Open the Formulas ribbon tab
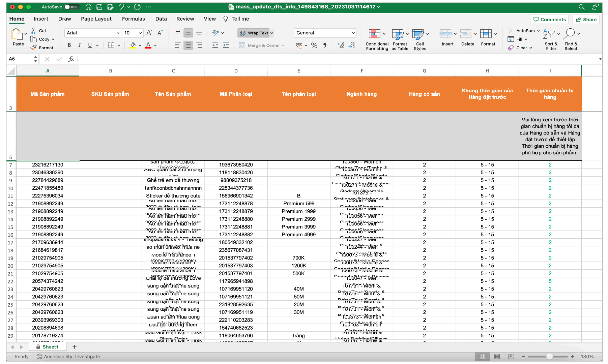608x364 pixels. tap(133, 19)
